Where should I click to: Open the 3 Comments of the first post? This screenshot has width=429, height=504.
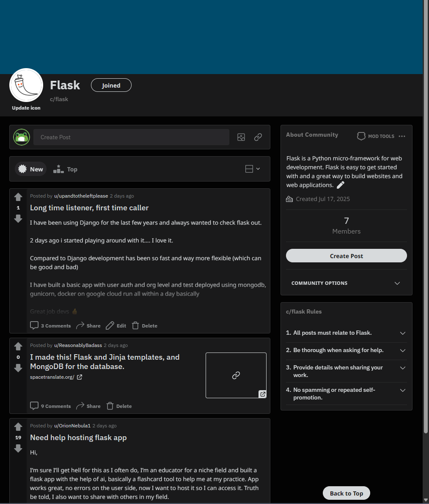tap(50, 325)
